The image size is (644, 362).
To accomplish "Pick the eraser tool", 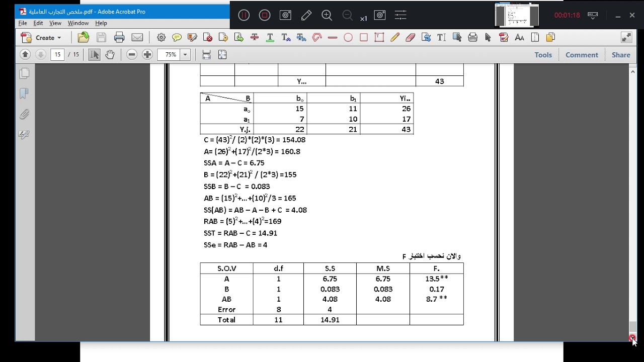I will 410,37.
